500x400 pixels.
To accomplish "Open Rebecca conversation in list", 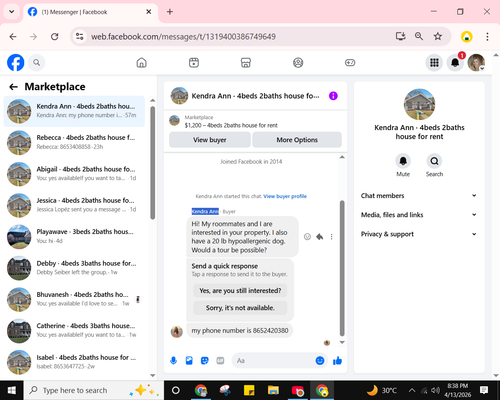I will (74, 142).
